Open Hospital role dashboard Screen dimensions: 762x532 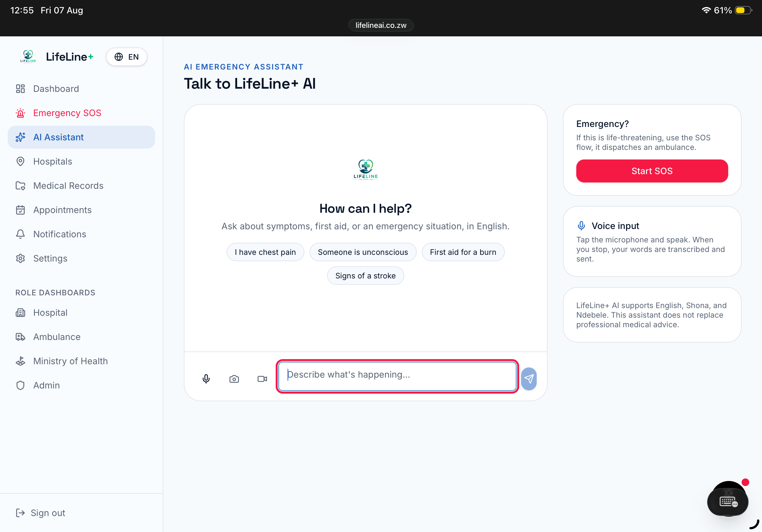point(81,313)
